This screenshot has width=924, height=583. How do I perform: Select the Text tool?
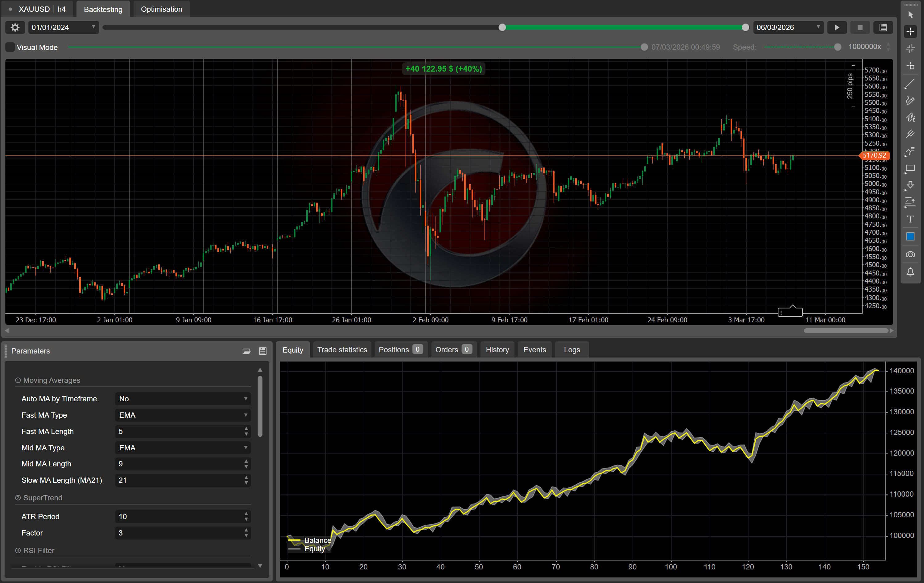click(910, 219)
